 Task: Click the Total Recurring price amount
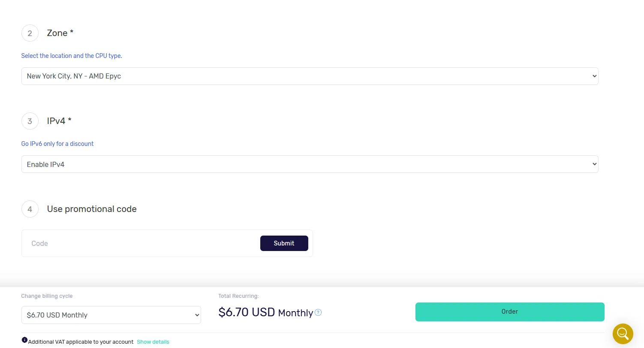coord(247,312)
